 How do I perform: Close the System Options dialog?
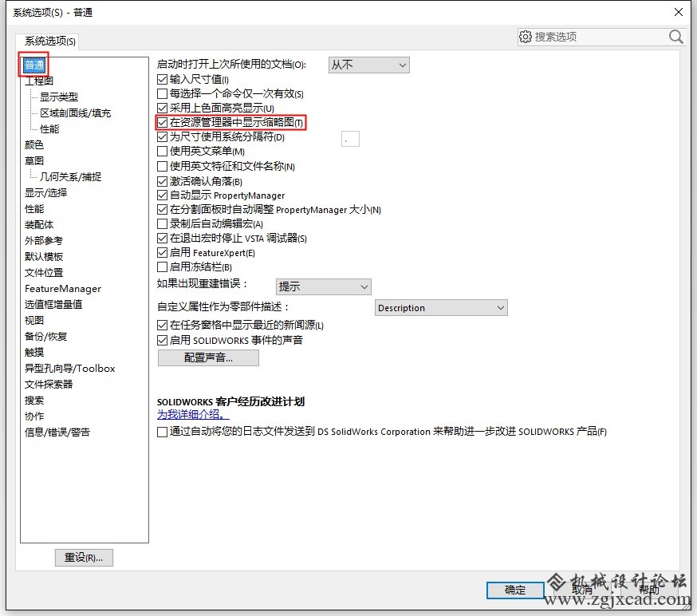pyautogui.click(x=679, y=12)
